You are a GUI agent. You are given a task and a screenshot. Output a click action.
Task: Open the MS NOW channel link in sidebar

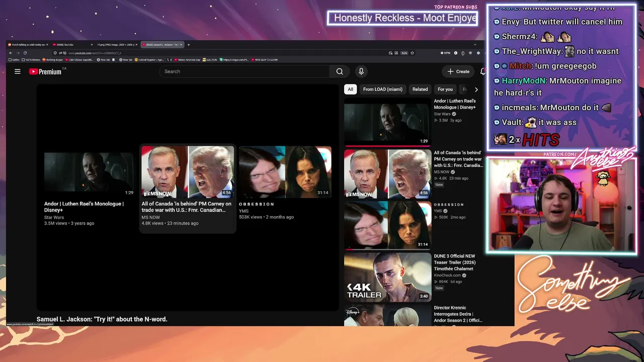click(441, 172)
